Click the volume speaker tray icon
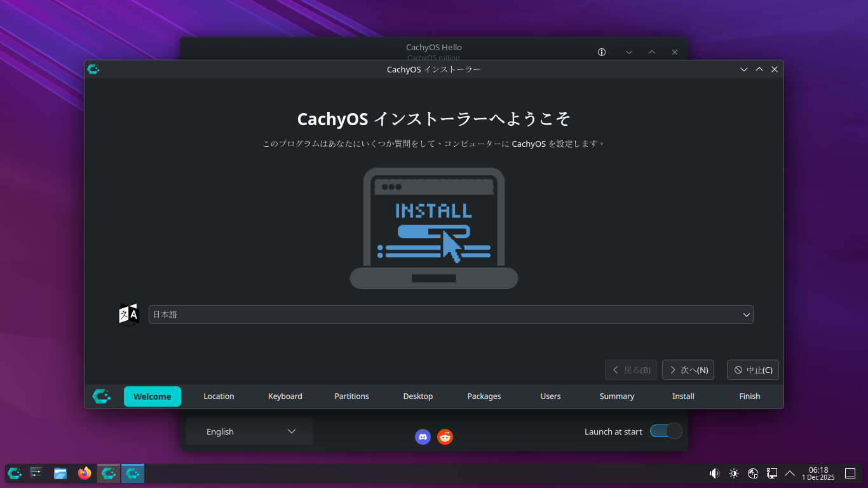The image size is (868, 488). (714, 473)
